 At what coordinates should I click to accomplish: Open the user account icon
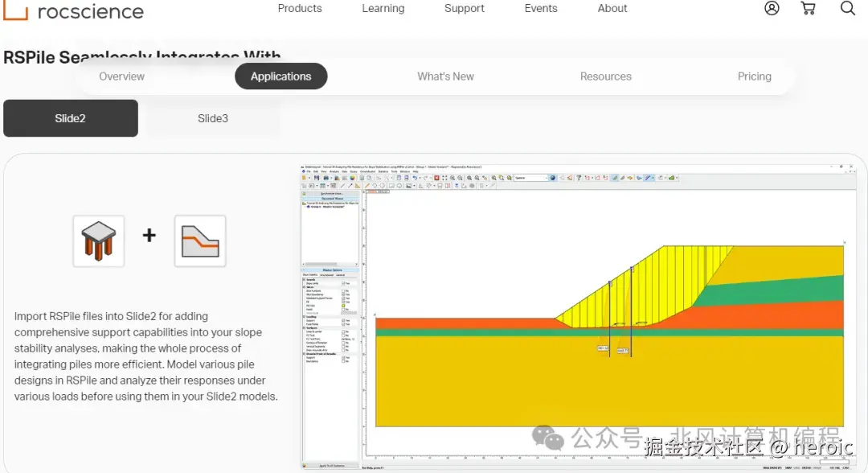tap(772, 8)
